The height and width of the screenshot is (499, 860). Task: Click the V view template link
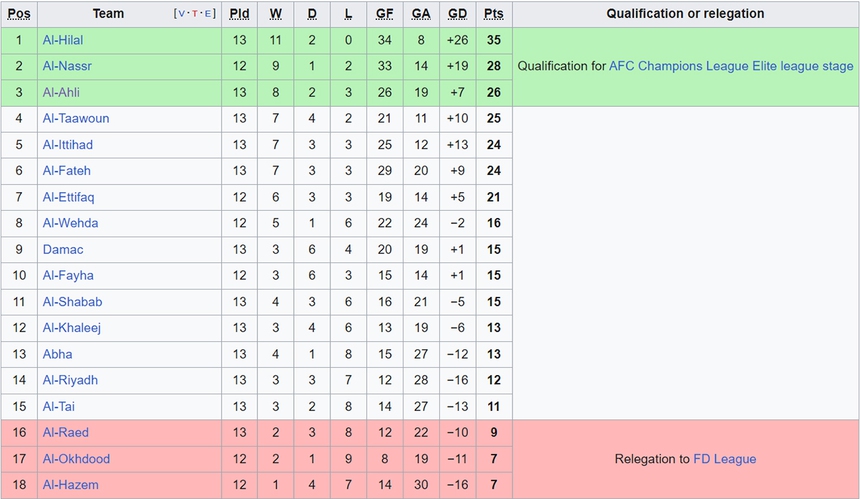pyautogui.click(x=181, y=14)
